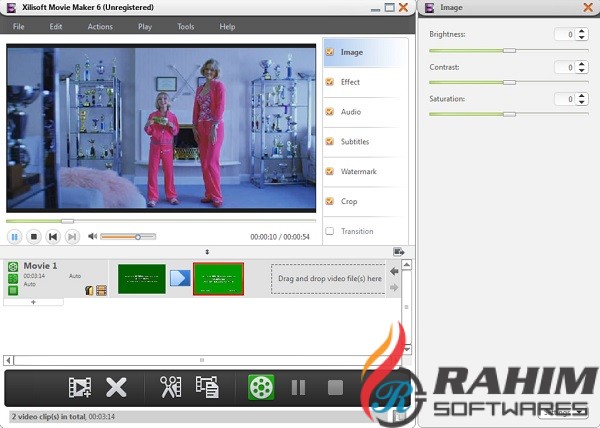Uncheck the Effect checkbox
600x428 pixels.
tap(331, 82)
